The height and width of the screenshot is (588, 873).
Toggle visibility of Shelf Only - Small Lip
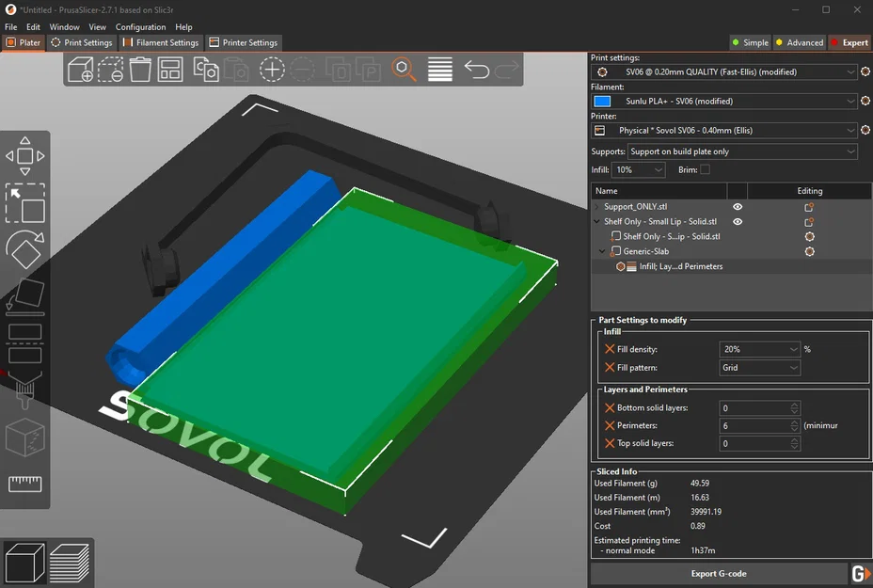pyautogui.click(x=738, y=222)
